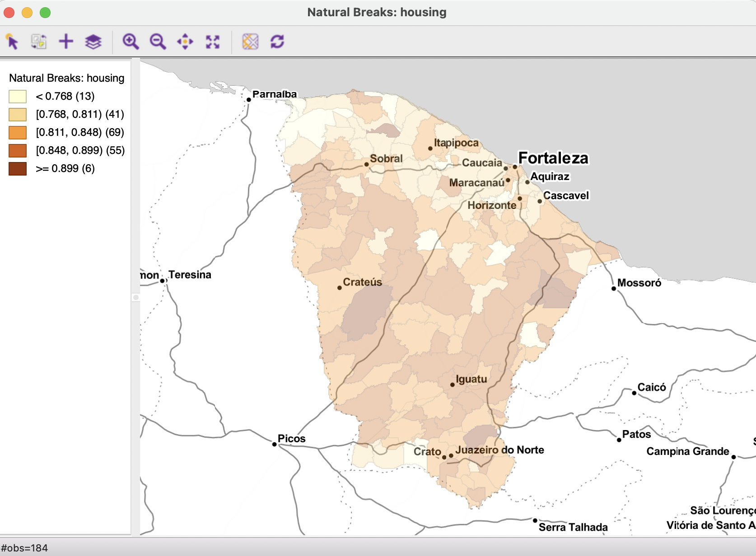Click the Parnaíba city label
The image size is (756, 556).
tap(275, 94)
